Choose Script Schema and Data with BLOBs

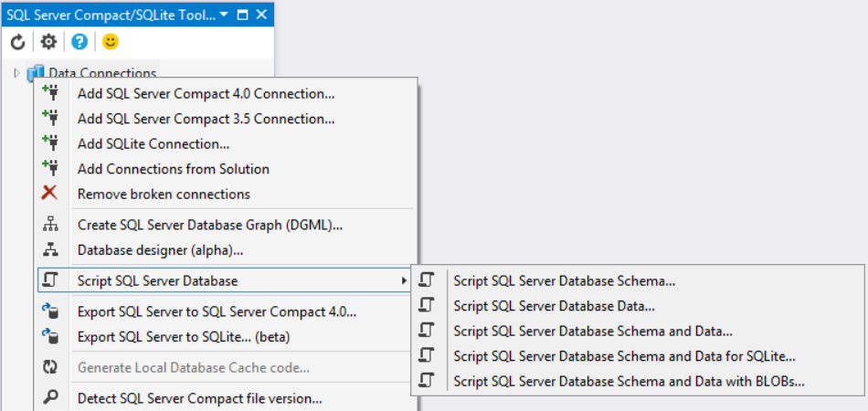coord(629,381)
